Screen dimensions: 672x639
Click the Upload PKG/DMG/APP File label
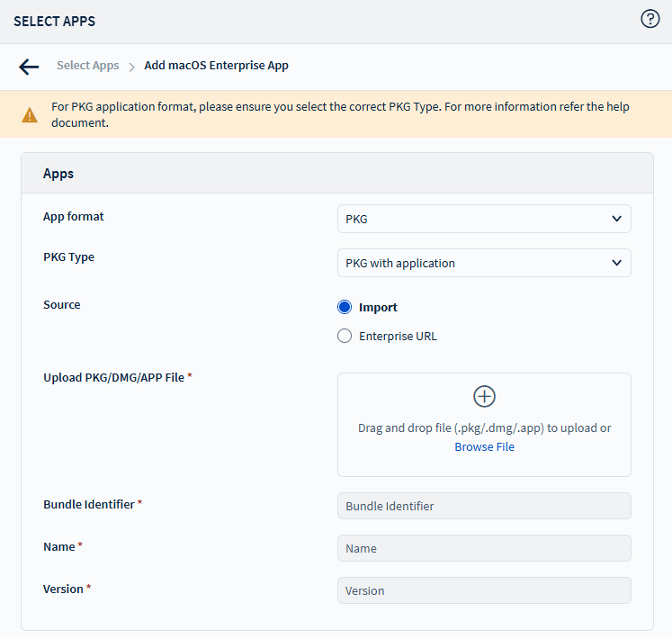click(114, 377)
